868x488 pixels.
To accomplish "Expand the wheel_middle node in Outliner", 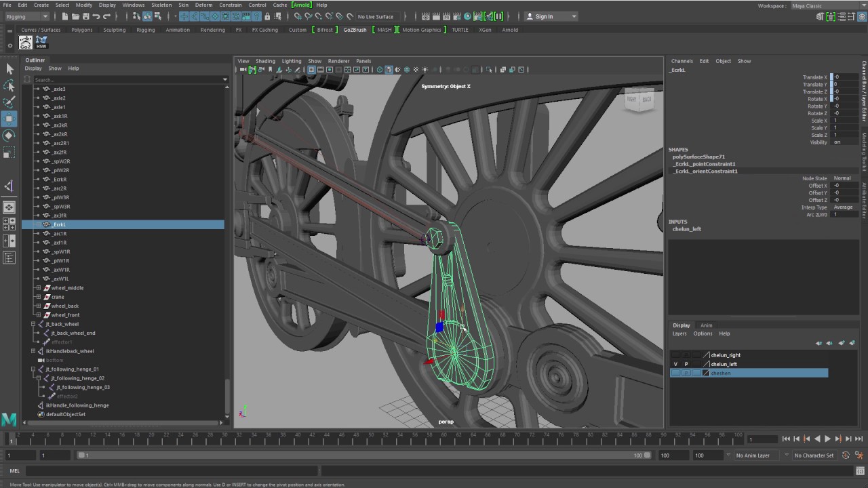I will tap(39, 288).
